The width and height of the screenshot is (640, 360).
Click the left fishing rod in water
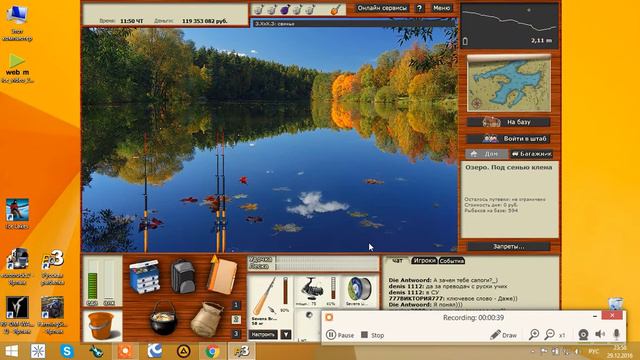tap(145, 192)
